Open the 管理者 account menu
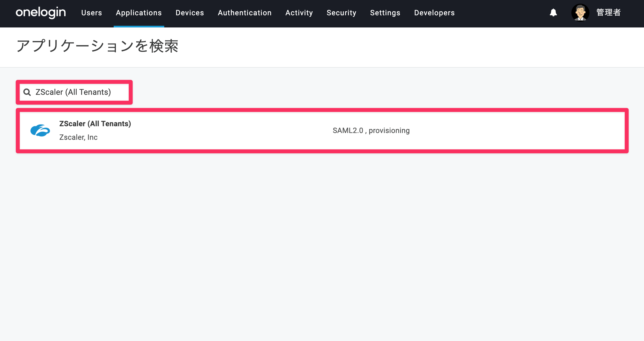The image size is (644, 341). click(609, 13)
